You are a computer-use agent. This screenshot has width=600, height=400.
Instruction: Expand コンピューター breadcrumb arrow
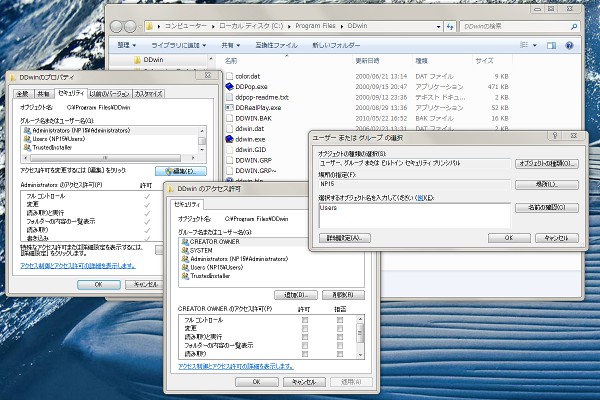[213, 26]
